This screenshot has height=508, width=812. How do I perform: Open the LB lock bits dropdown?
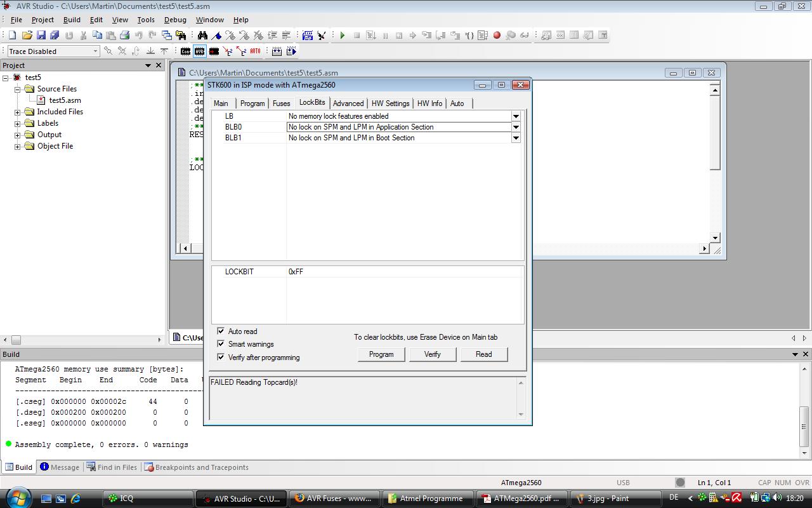pyautogui.click(x=516, y=116)
